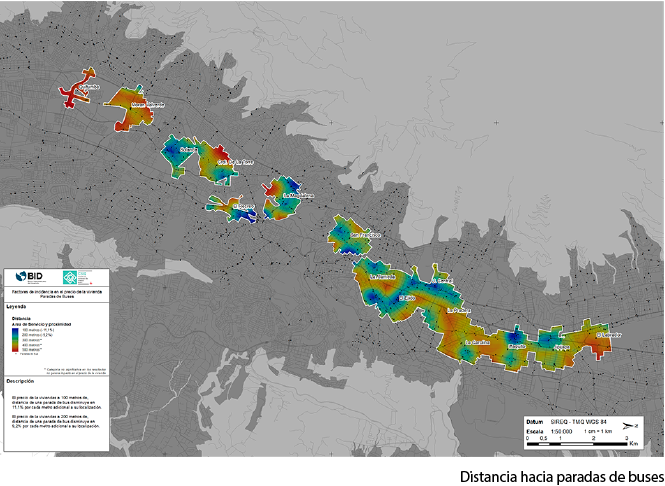Image resolution: width=665 pixels, height=486 pixels.
Task: Click the north arrow near the scale bar
Action: 629,427
